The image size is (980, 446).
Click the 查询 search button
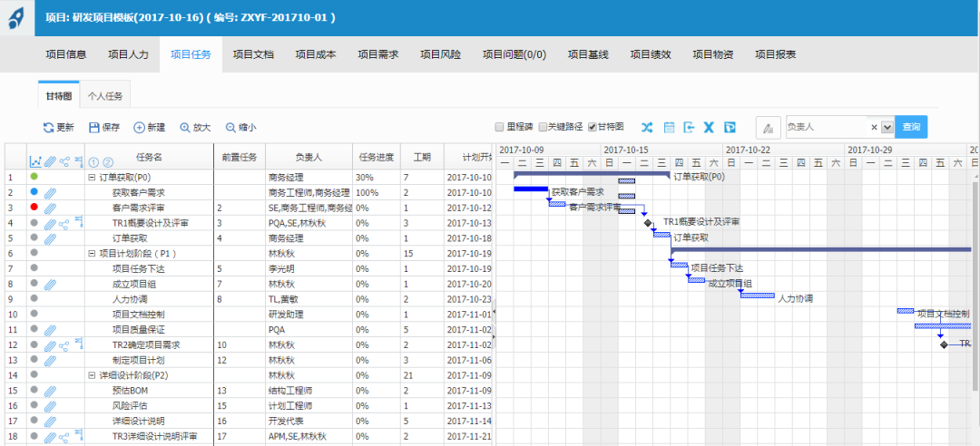click(x=911, y=128)
